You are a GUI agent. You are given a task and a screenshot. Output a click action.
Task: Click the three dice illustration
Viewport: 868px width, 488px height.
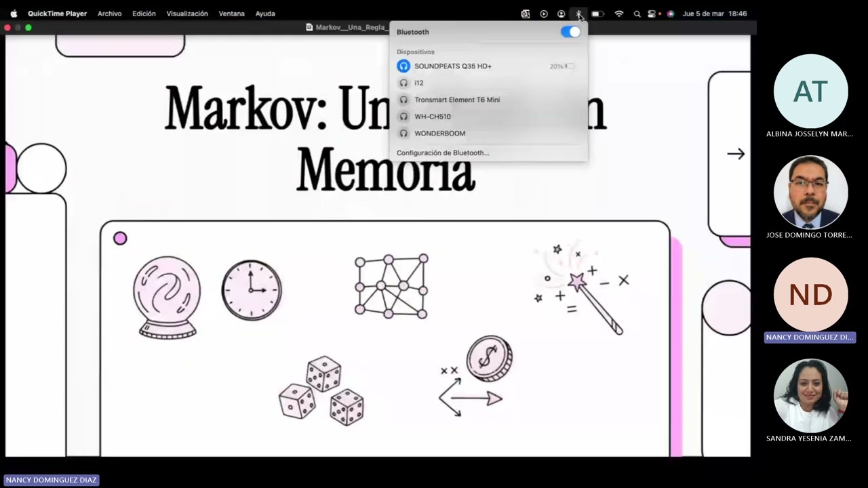pos(321,391)
